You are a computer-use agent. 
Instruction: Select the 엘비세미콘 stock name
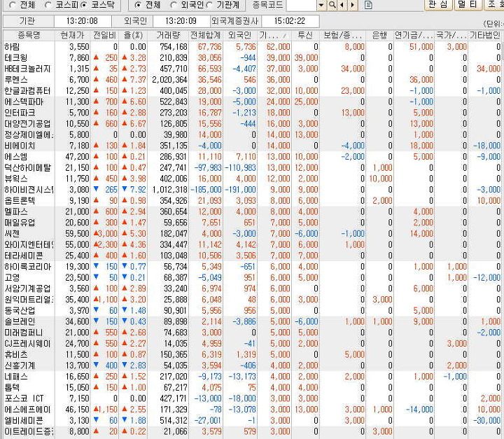coord(24,421)
